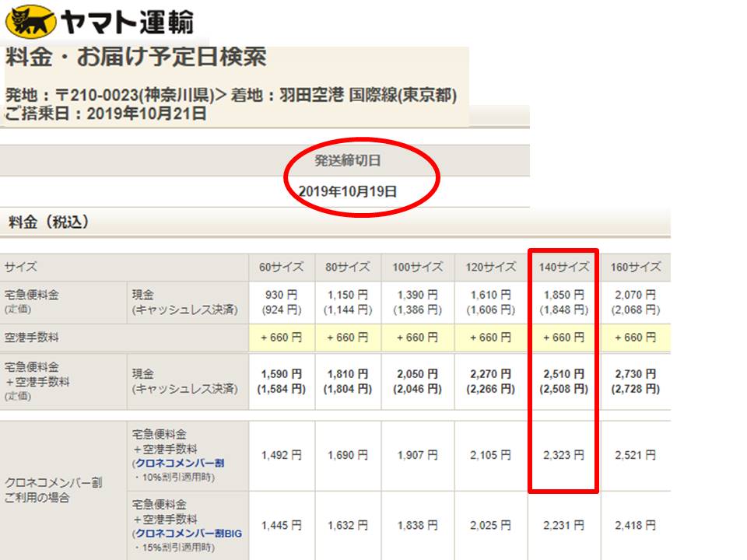Viewport: 747px width, 560px height.
Task: Click the 1,610 円 price cell
Action: point(491,303)
